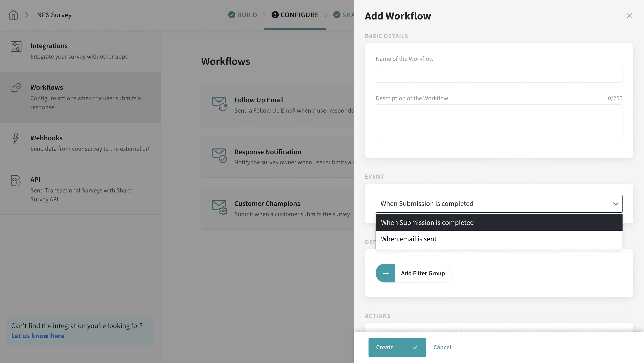
Task: Click the Name of the Workflow field
Action: coord(498,74)
